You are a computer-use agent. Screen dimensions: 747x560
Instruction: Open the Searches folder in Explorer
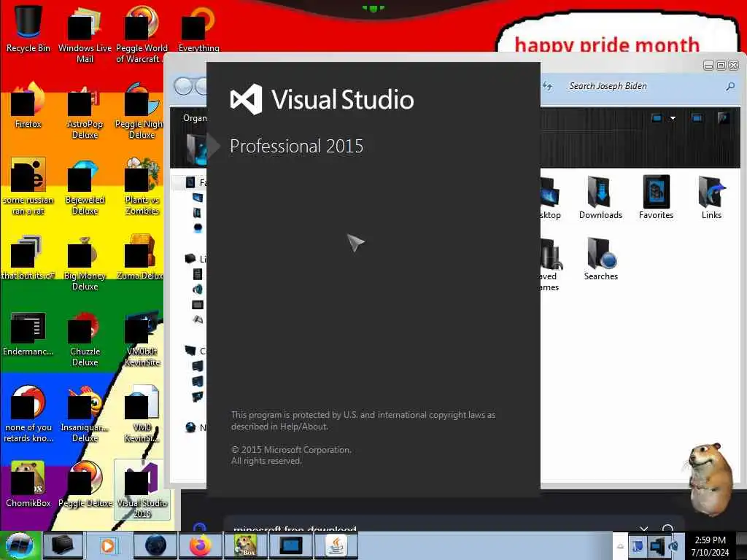[x=600, y=259]
